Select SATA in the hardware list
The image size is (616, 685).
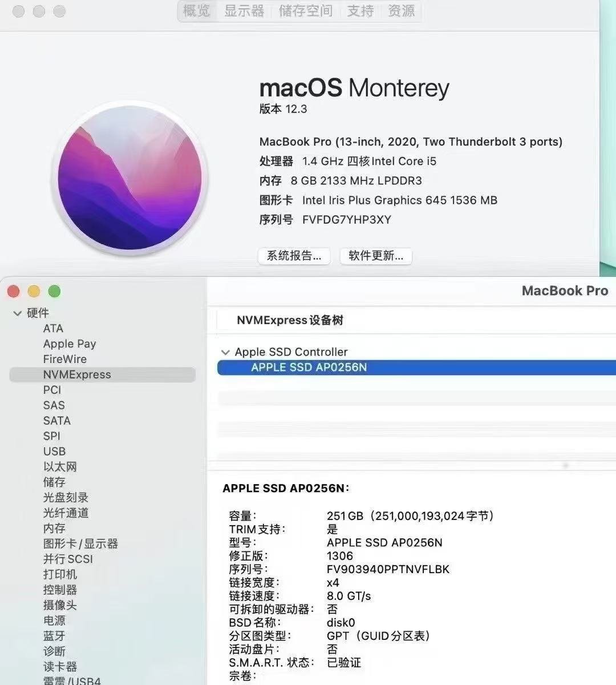(57, 421)
